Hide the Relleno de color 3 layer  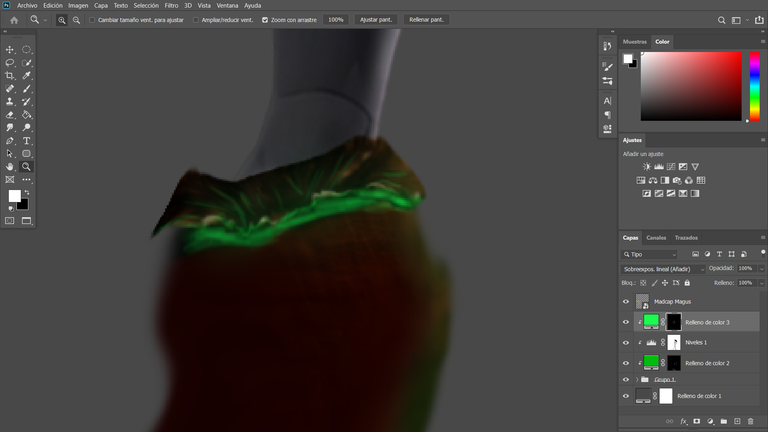[x=626, y=322]
